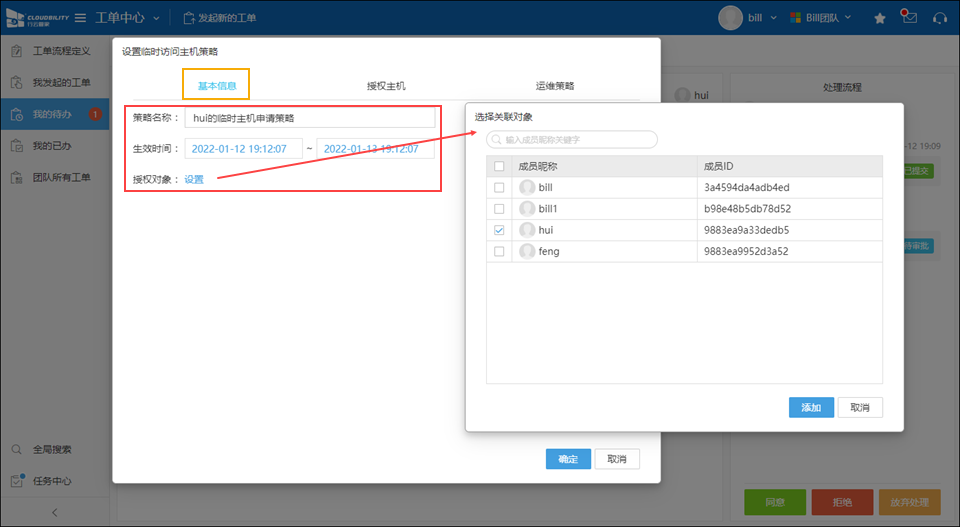Switch to the 授权主机 tab
Viewport: 960px width, 527px height.
(x=386, y=86)
